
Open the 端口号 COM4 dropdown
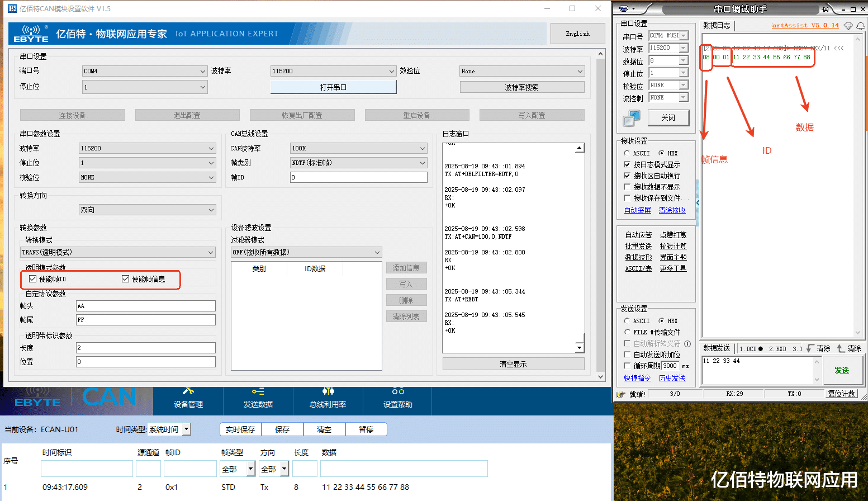click(x=145, y=71)
